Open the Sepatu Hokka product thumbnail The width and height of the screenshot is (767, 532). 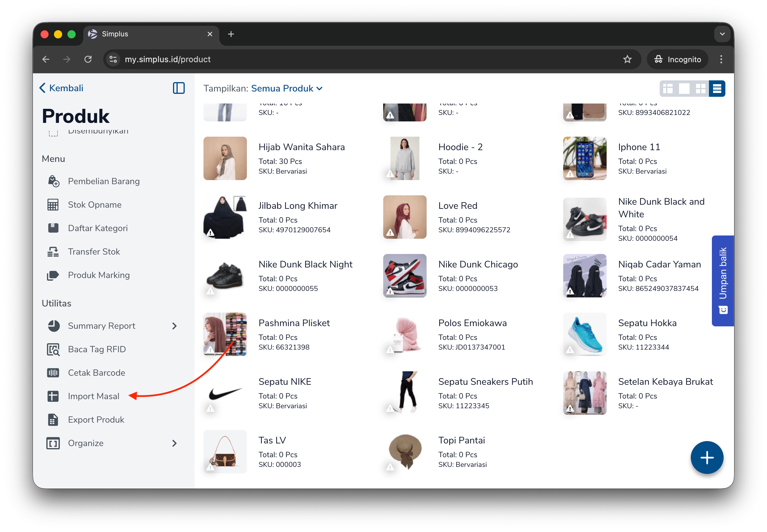pyautogui.click(x=584, y=334)
